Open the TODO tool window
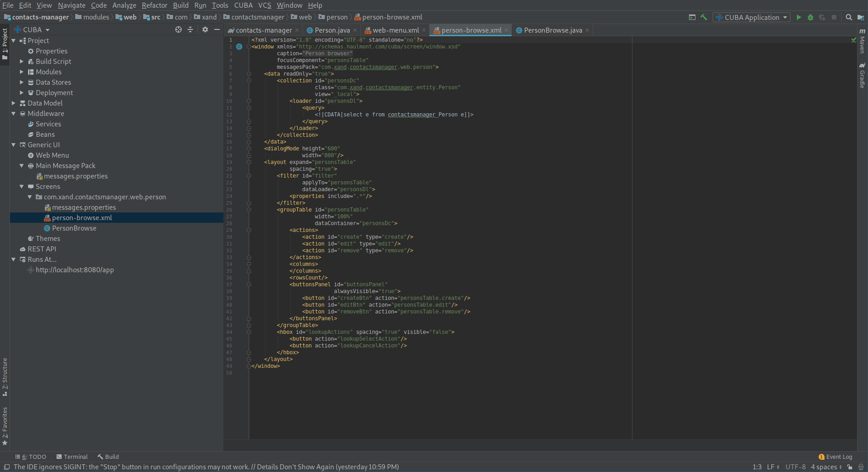 [31, 457]
